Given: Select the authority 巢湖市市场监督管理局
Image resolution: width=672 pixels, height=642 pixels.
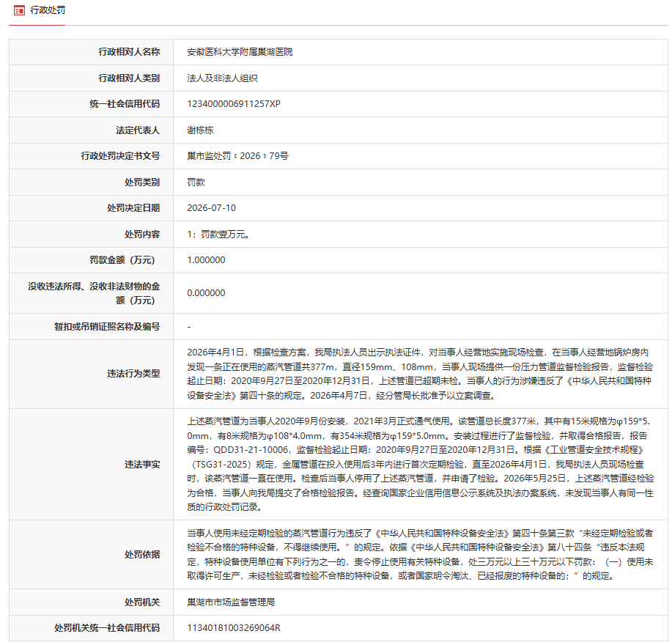Looking at the screenshot, I should (x=231, y=602).
